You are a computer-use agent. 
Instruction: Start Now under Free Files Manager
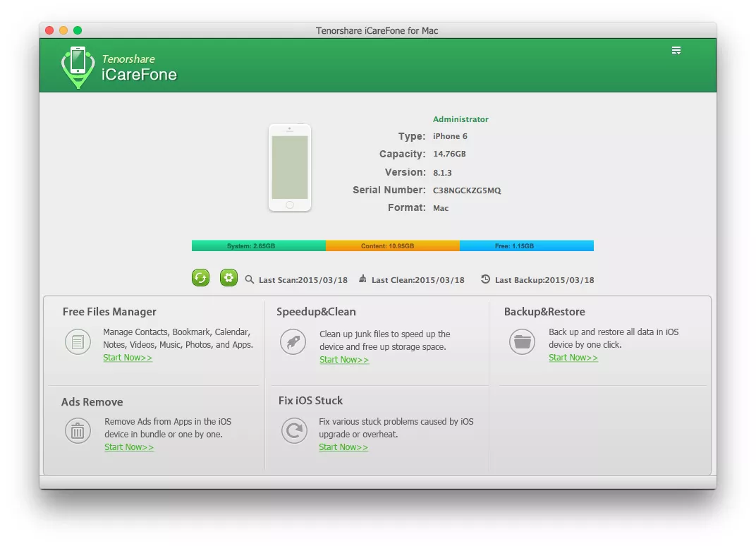(128, 358)
